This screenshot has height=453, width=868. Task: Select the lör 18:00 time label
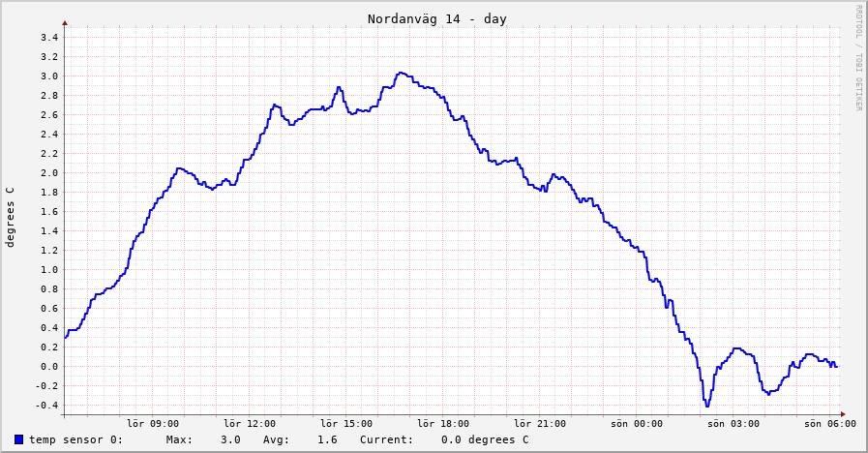tap(443, 423)
